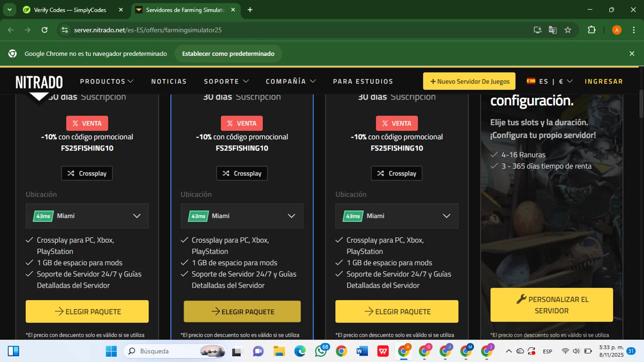Image resolution: width=644 pixels, height=362 pixels.
Task: Set Chrome as default browser
Action: coord(228,54)
